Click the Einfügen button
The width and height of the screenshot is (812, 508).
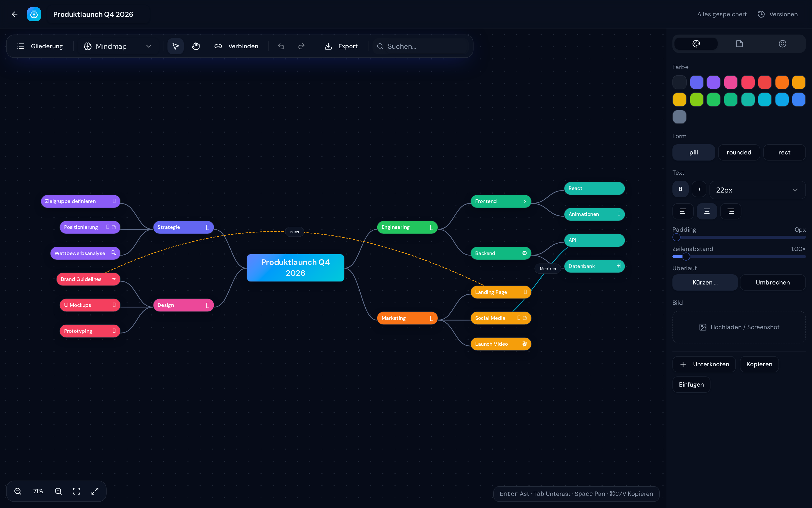[691, 385]
